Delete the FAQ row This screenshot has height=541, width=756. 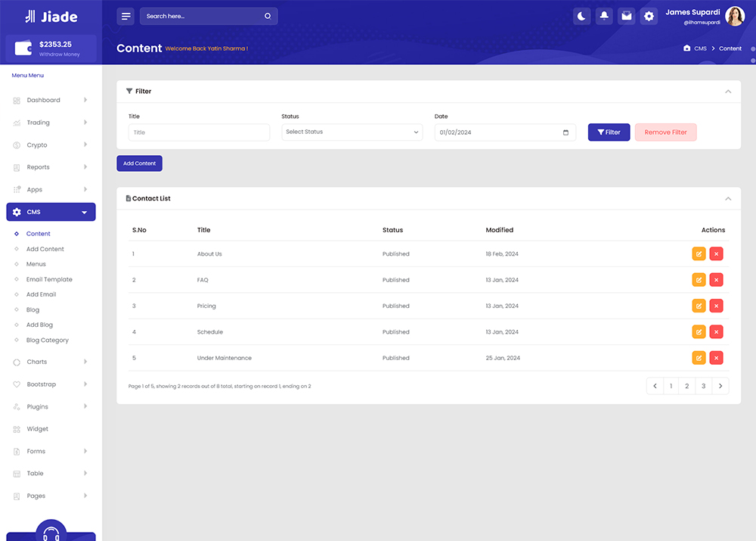[716, 280]
